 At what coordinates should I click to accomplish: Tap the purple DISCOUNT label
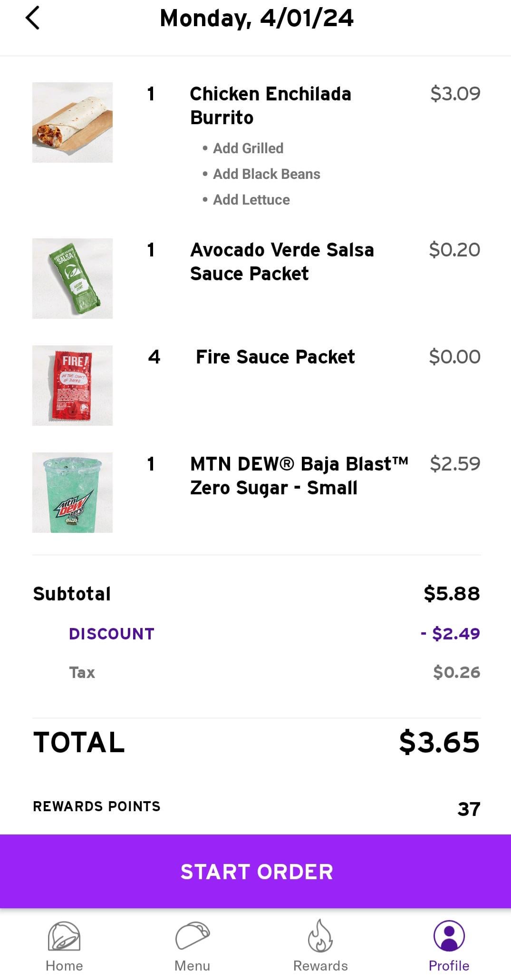pos(112,634)
